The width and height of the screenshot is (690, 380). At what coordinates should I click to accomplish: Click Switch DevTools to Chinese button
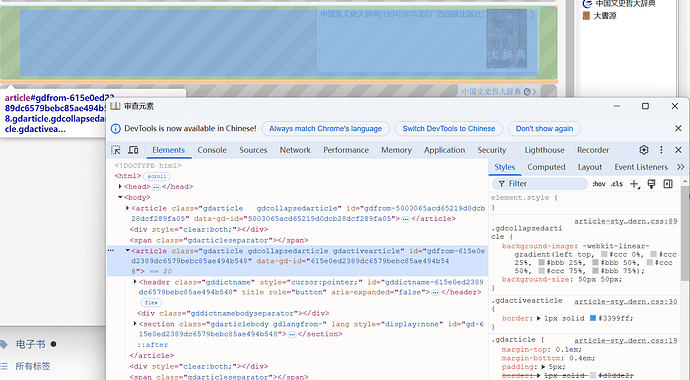pyautogui.click(x=449, y=129)
